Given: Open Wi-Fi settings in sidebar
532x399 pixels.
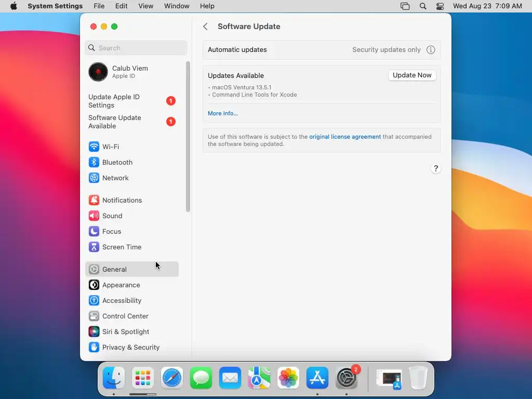Looking at the screenshot, I should pos(131,147).
